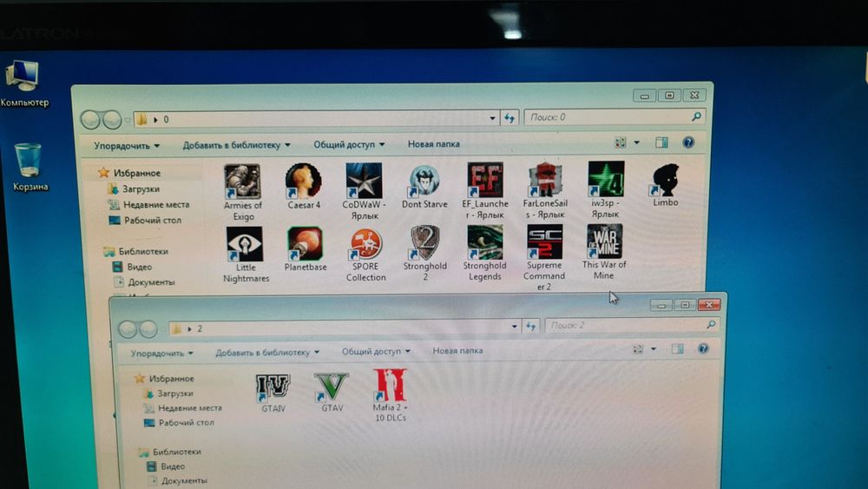Expand address history dropdown in window 2
The image size is (868, 489).
click(x=514, y=327)
